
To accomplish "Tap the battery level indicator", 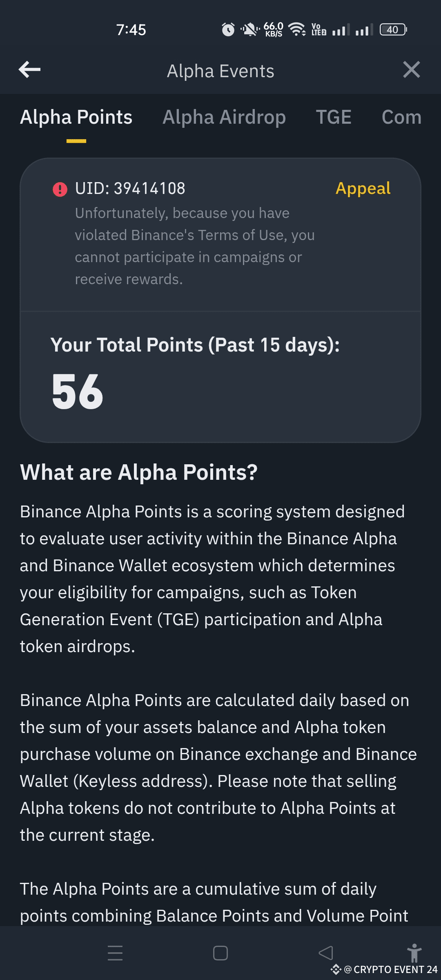I will [x=393, y=29].
